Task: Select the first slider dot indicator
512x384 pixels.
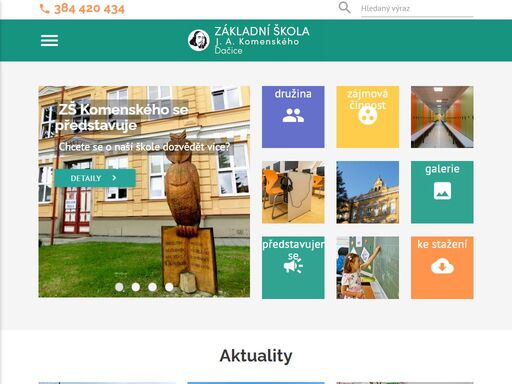Action: point(119,287)
